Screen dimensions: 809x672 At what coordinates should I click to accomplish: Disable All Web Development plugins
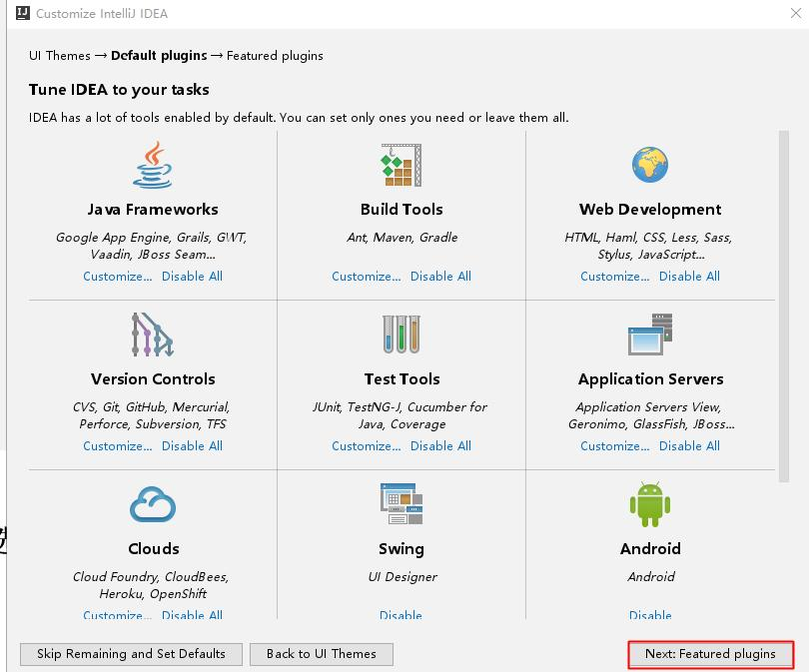(689, 277)
